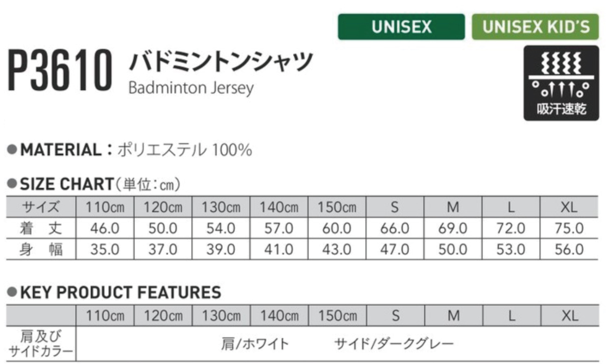
Task: Click the サイド/ダークグレー feature text
Action: 394,343
